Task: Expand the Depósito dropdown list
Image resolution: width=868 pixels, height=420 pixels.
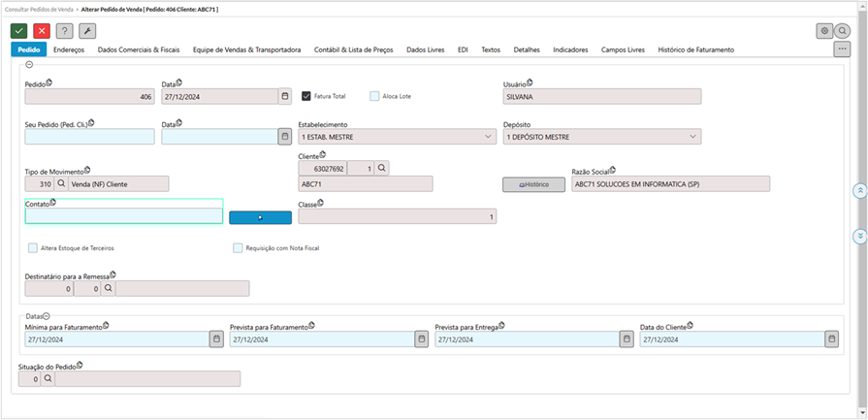Action: pyautogui.click(x=692, y=137)
